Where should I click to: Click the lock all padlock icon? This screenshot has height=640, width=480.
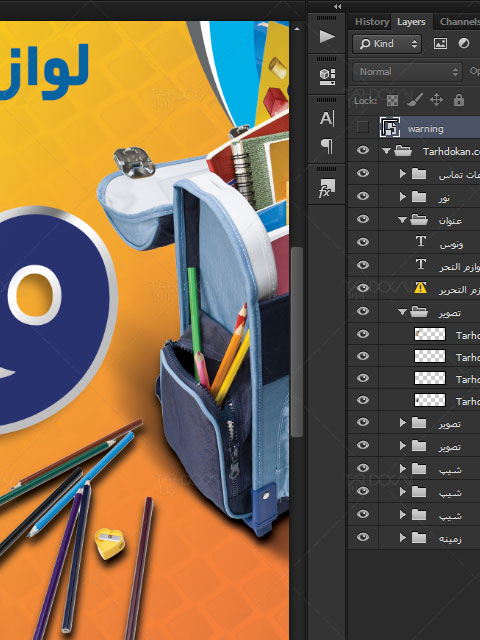pos(459,100)
